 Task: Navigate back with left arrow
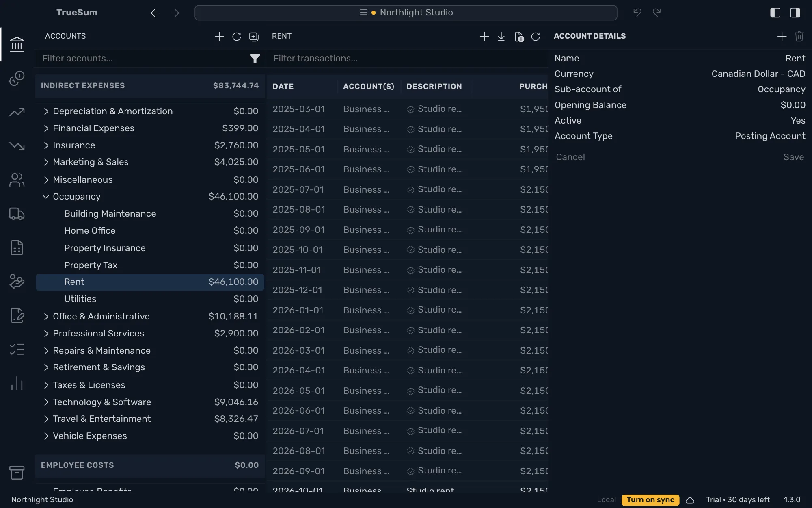point(155,13)
